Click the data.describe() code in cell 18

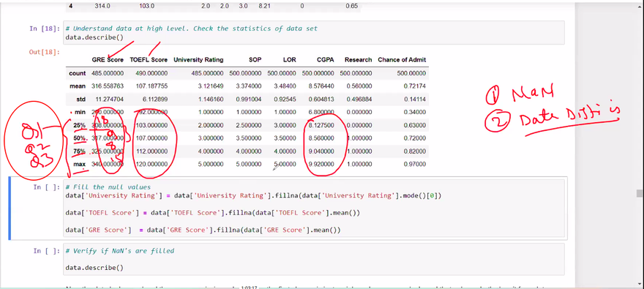94,37
